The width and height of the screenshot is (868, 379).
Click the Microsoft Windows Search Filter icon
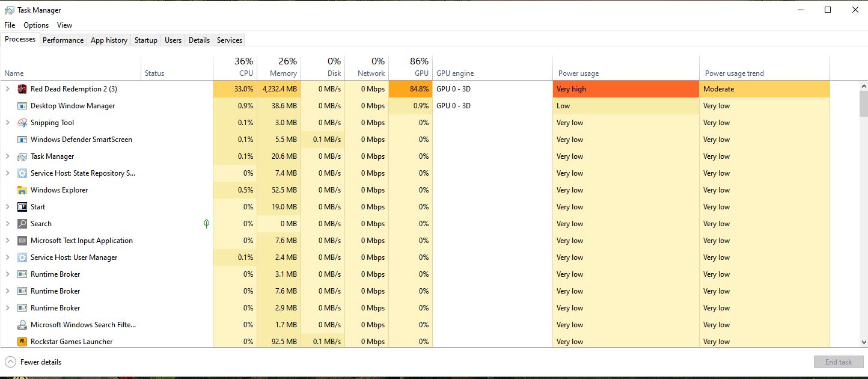[22, 325]
